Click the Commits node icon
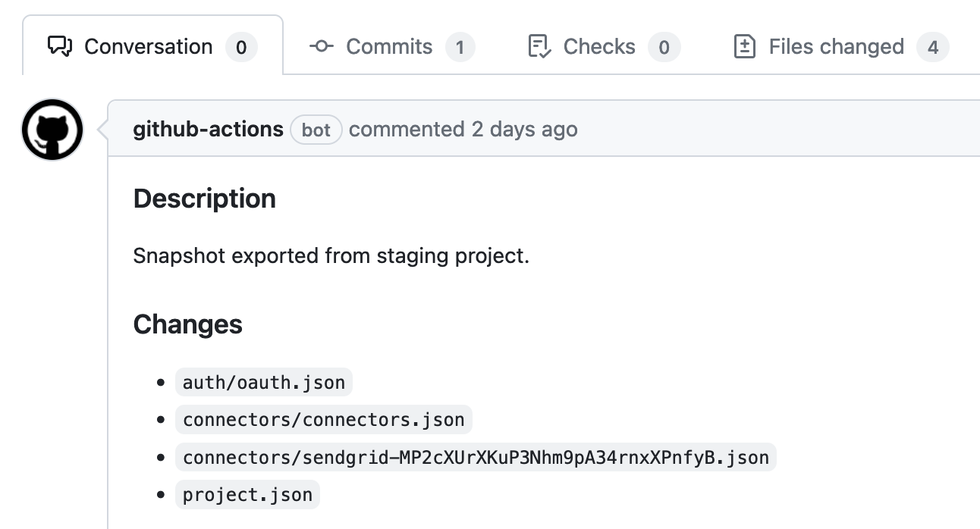This screenshot has width=980, height=529. 322,46
